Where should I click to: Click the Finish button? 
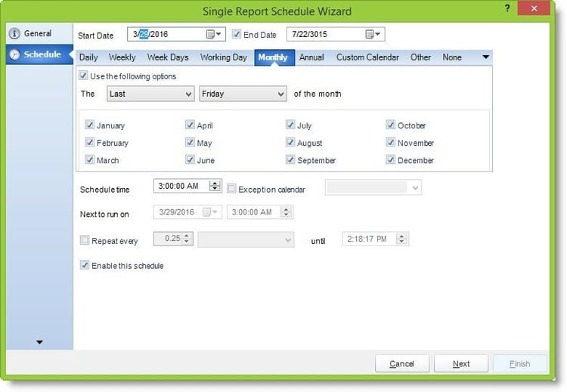pyautogui.click(x=520, y=363)
